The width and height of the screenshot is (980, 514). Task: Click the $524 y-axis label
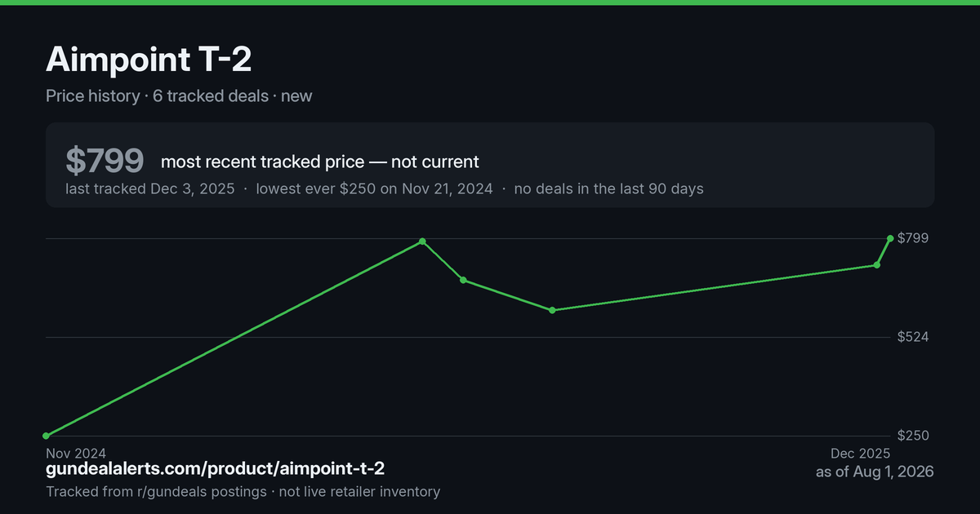tap(913, 337)
